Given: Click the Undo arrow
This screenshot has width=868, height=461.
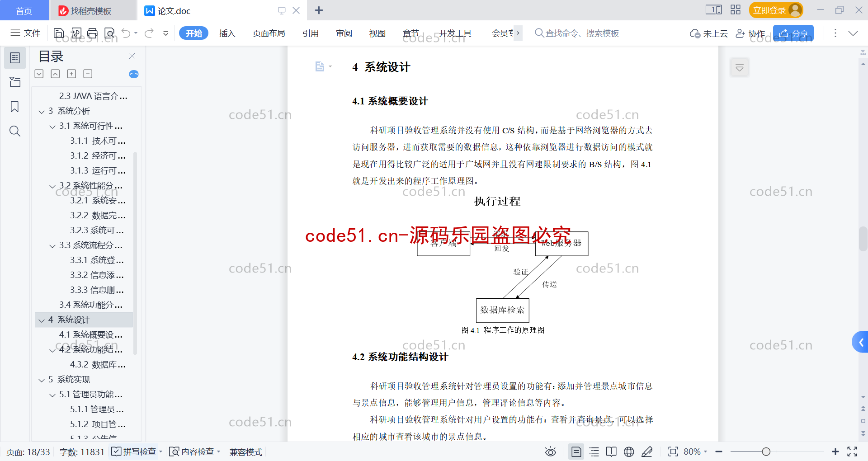Looking at the screenshot, I should coord(126,33).
